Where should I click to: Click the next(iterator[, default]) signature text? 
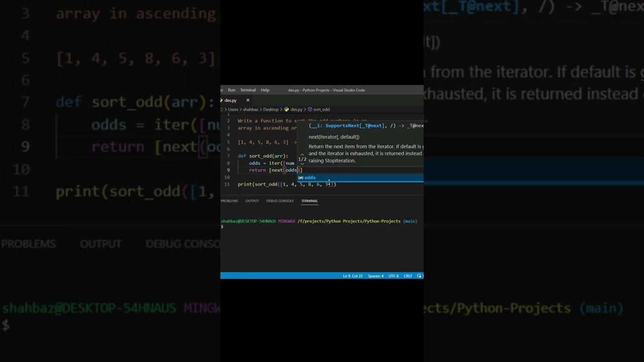(334, 137)
